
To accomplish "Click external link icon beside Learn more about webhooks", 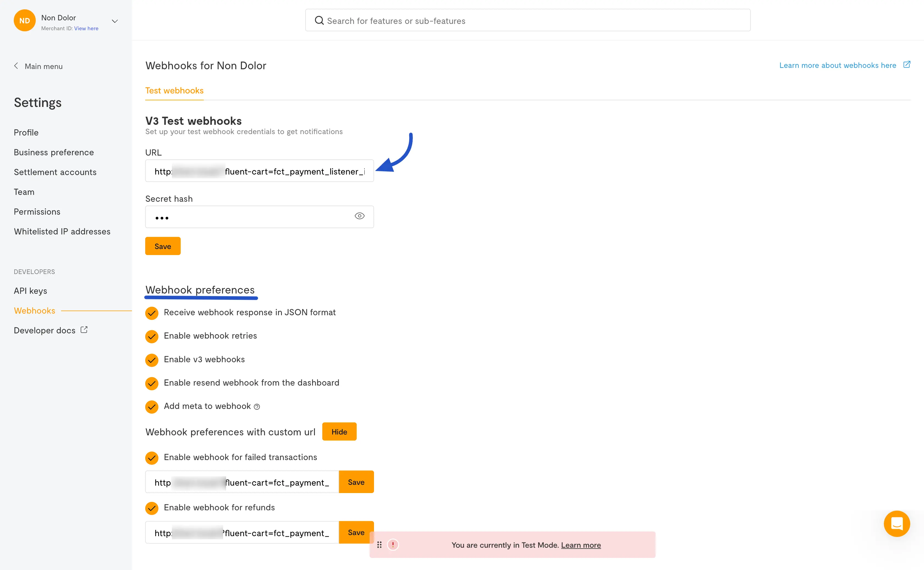I will pyautogui.click(x=907, y=65).
